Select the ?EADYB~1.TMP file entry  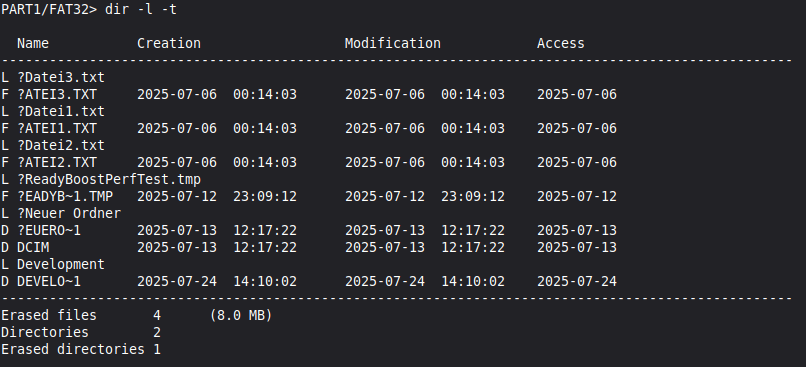(308, 196)
